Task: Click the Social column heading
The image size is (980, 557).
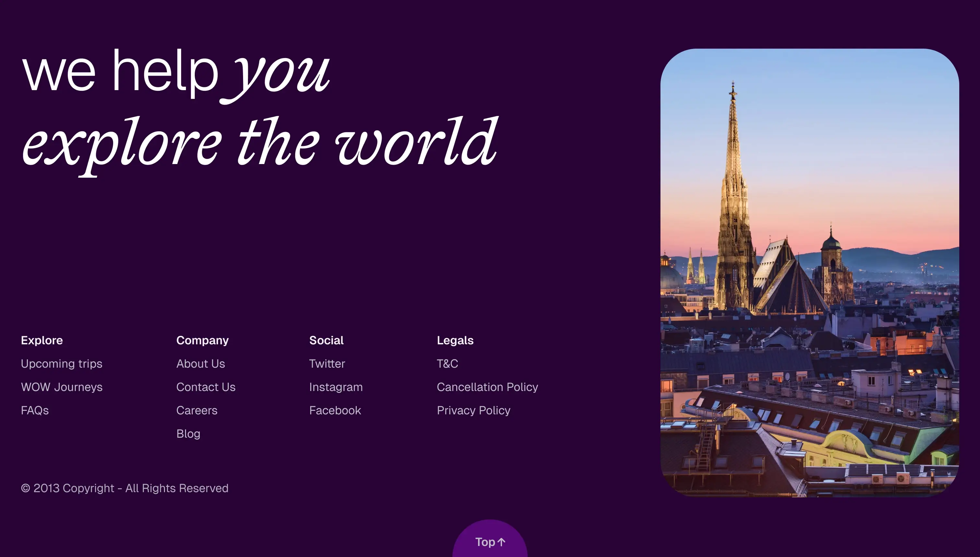Action: coord(326,340)
